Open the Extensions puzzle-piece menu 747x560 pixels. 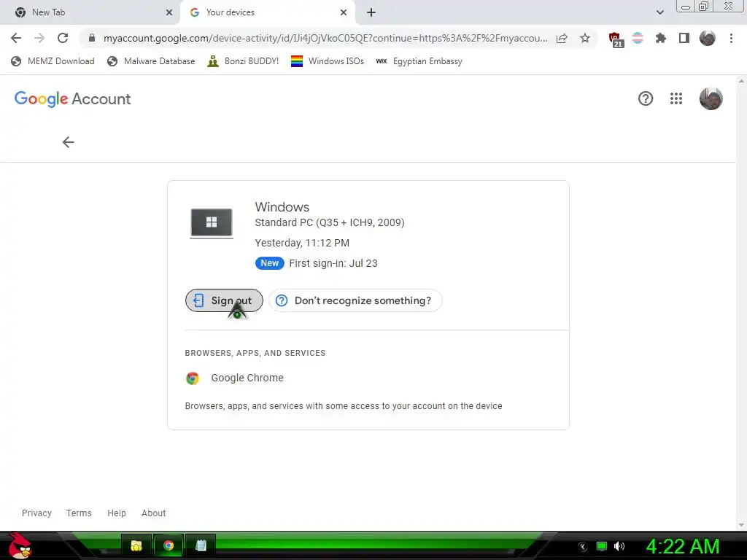(x=660, y=38)
